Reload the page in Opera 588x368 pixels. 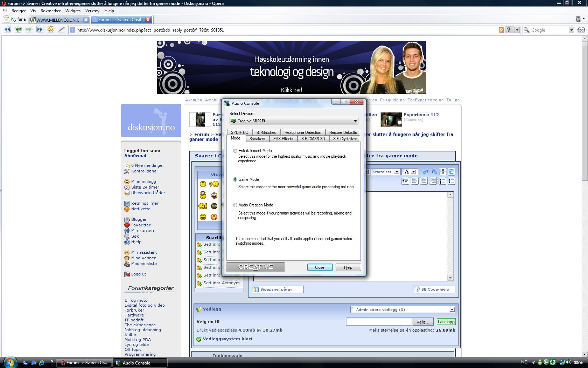(x=51, y=30)
